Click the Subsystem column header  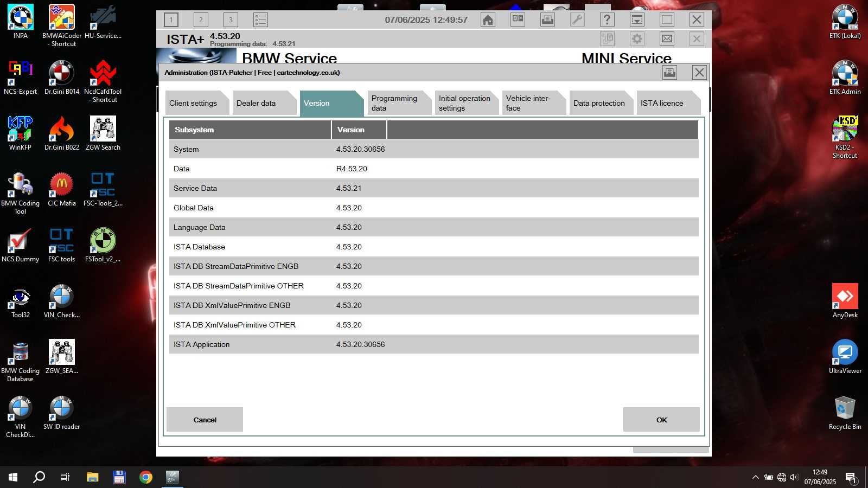250,130
